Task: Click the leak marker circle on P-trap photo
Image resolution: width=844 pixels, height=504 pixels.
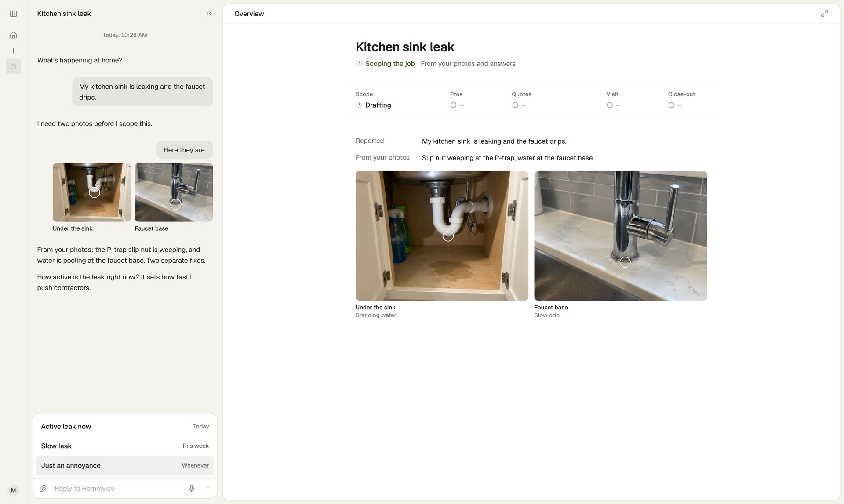Action: coord(448,236)
